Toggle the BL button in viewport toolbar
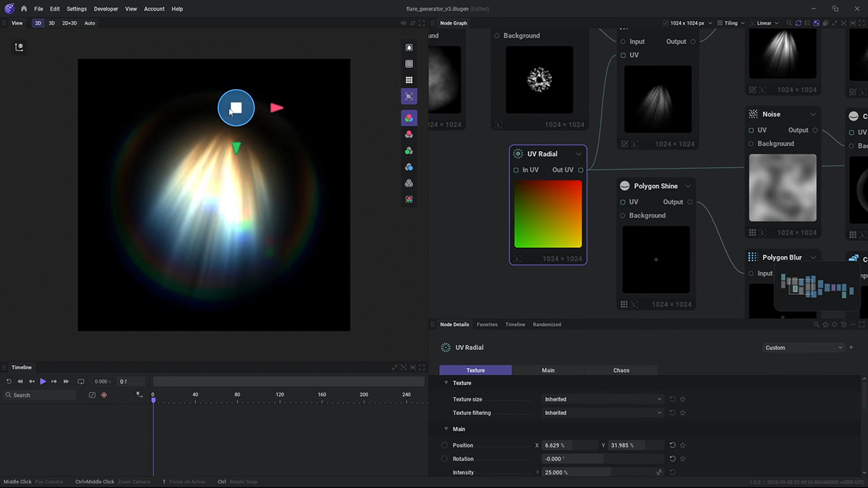Viewport: 868px width, 488px height. click(409, 96)
